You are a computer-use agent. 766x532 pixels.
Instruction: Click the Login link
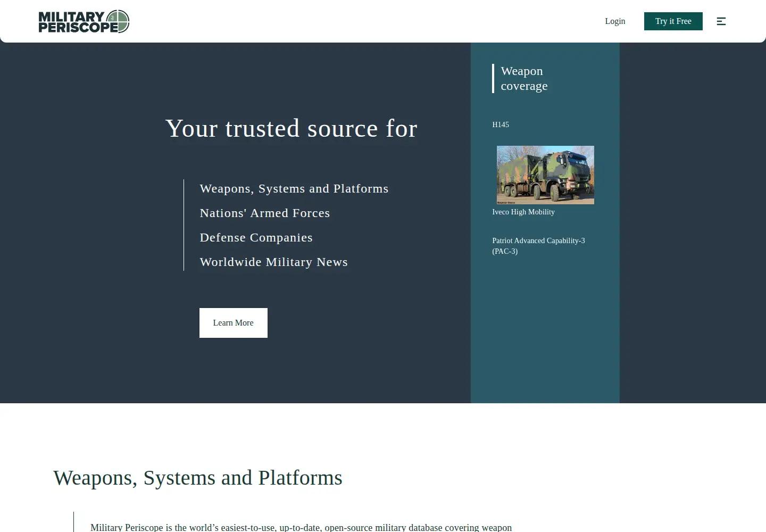click(615, 21)
